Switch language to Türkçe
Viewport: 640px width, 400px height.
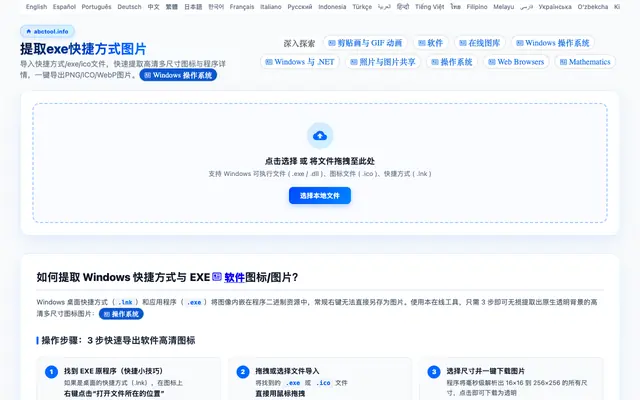pyautogui.click(x=362, y=7)
